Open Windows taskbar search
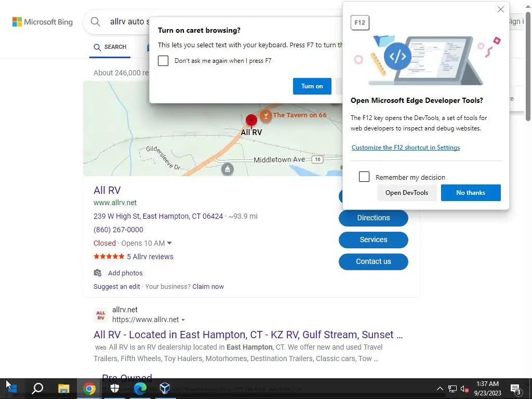The height and width of the screenshot is (399, 532). tap(37, 388)
